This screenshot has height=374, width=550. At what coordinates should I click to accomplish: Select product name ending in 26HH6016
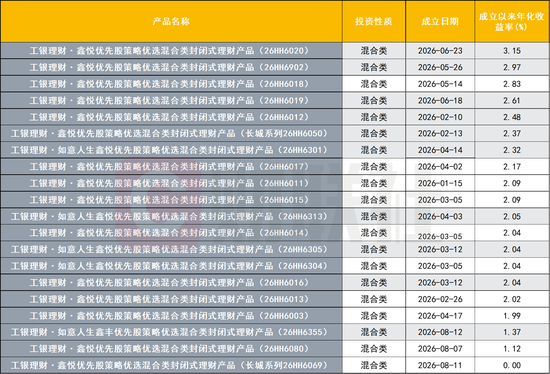tap(169, 283)
